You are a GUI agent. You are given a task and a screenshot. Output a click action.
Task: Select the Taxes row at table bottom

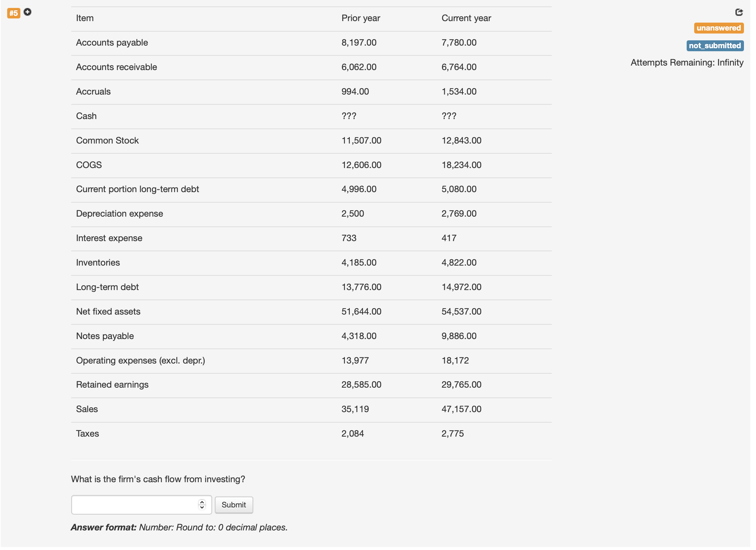click(x=264, y=433)
